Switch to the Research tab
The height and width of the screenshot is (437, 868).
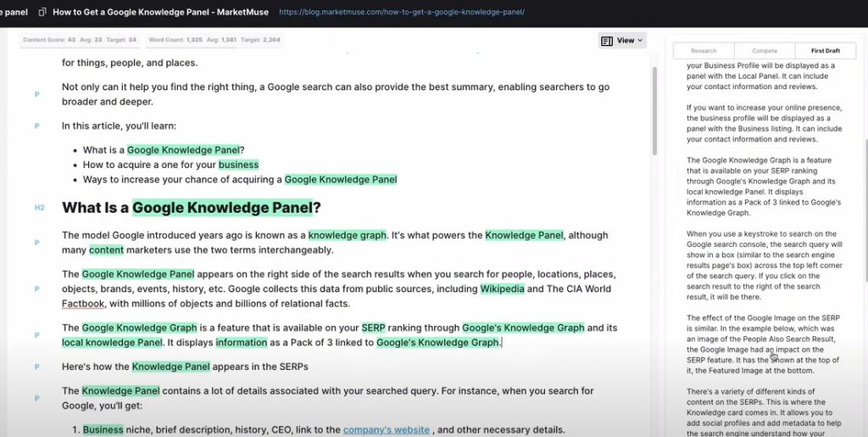[703, 51]
